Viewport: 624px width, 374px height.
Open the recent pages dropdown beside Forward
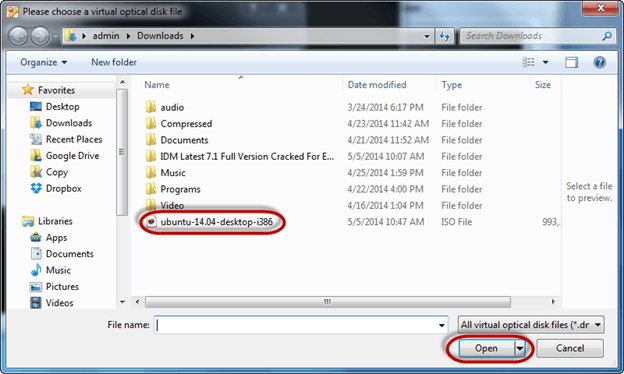click(x=55, y=36)
